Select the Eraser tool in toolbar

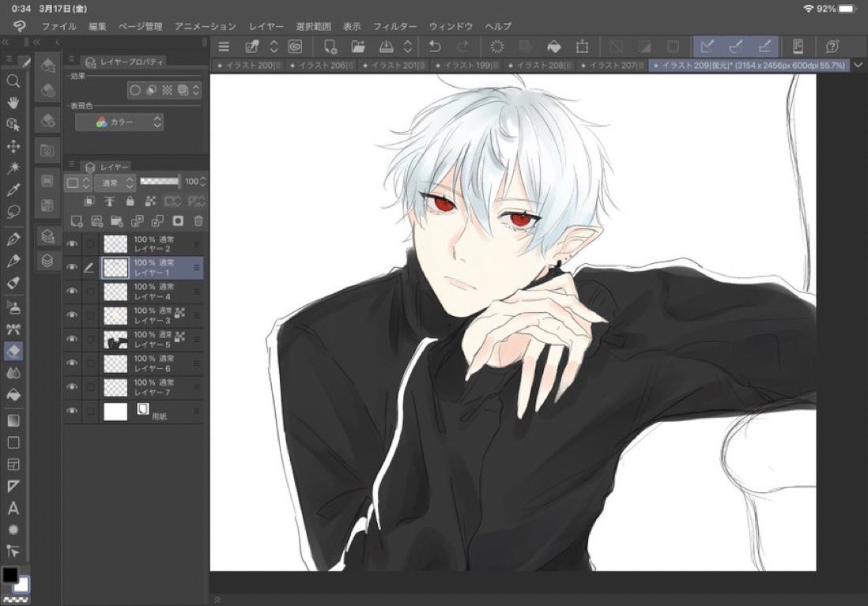click(13, 351)
